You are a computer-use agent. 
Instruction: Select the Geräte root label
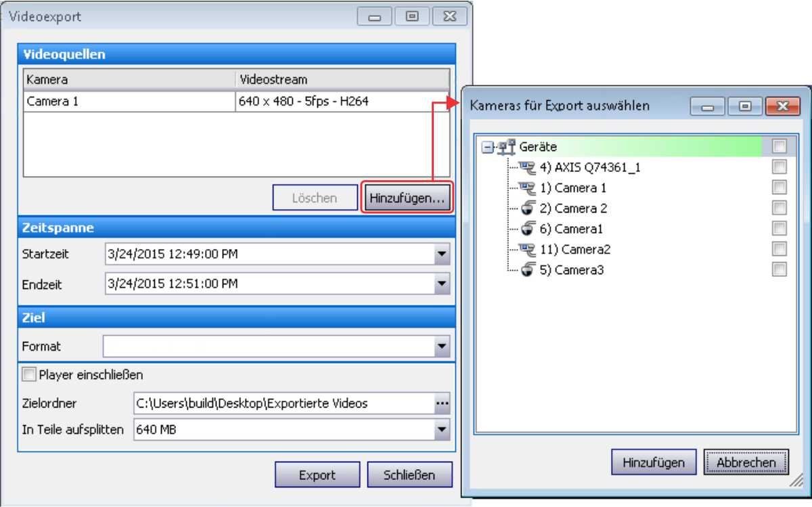[x=539, y=146]
